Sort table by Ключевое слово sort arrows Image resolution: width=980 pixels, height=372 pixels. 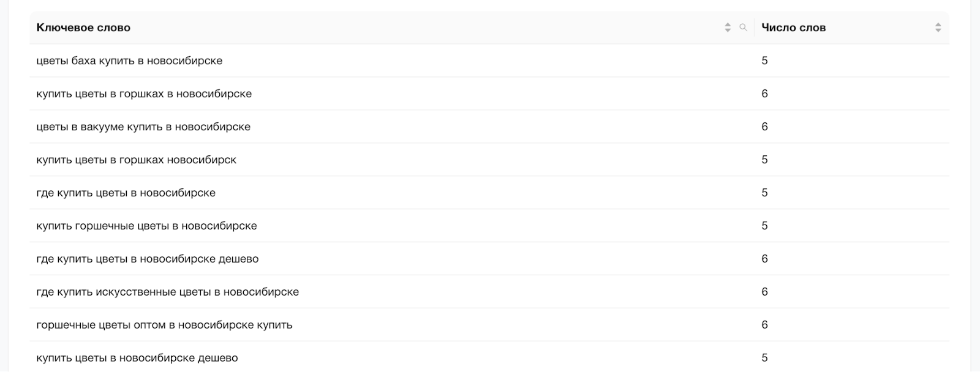[728, 28]
